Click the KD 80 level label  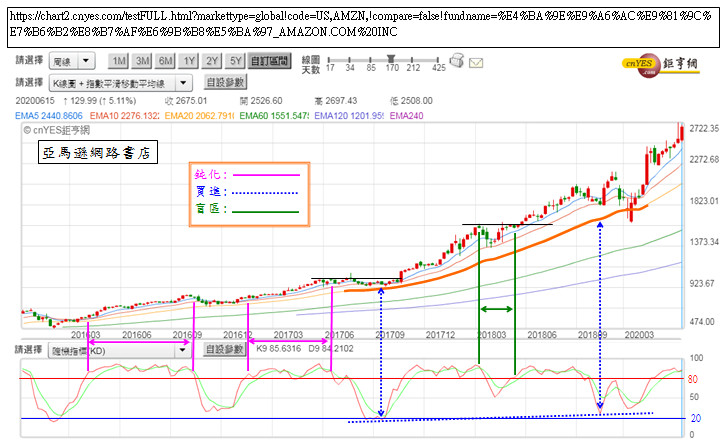tap(692, 379)
